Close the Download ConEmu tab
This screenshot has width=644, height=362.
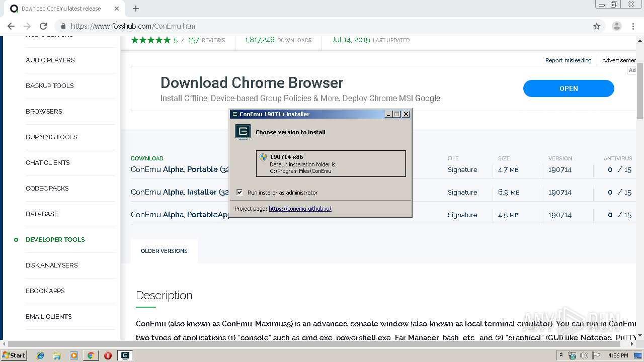(x=116, y=9)
